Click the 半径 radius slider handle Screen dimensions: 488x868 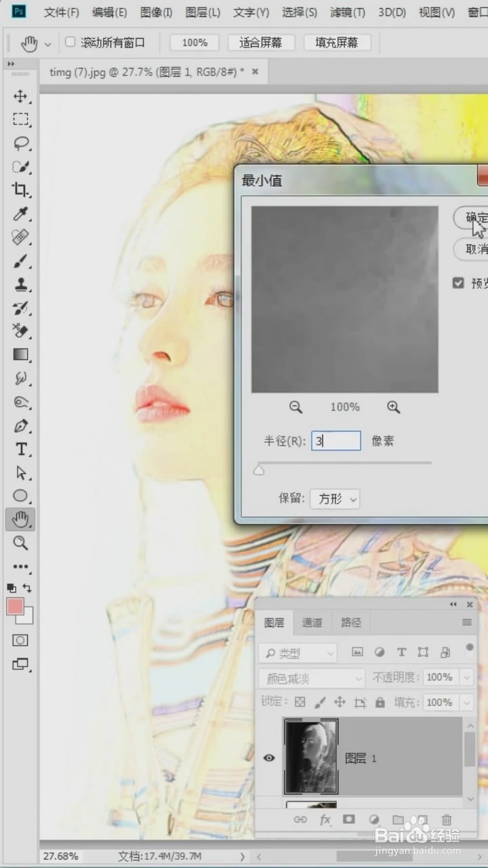click(258, 470)
